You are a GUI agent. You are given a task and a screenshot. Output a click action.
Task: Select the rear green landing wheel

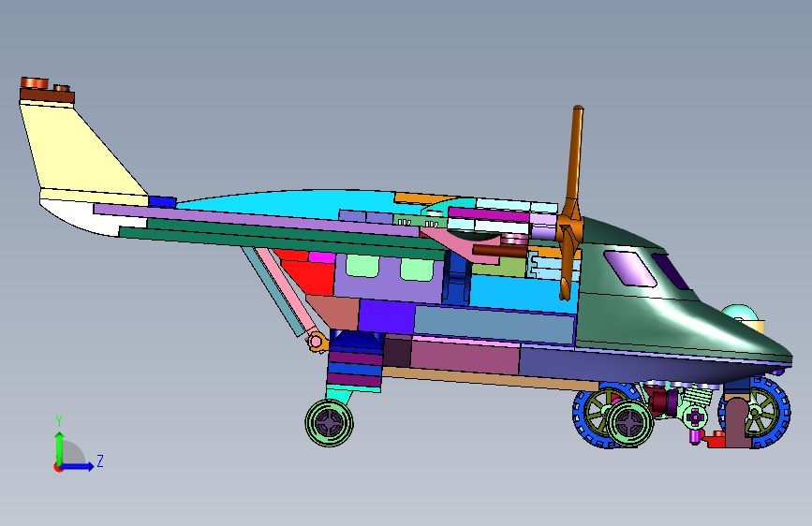(330, 422)
